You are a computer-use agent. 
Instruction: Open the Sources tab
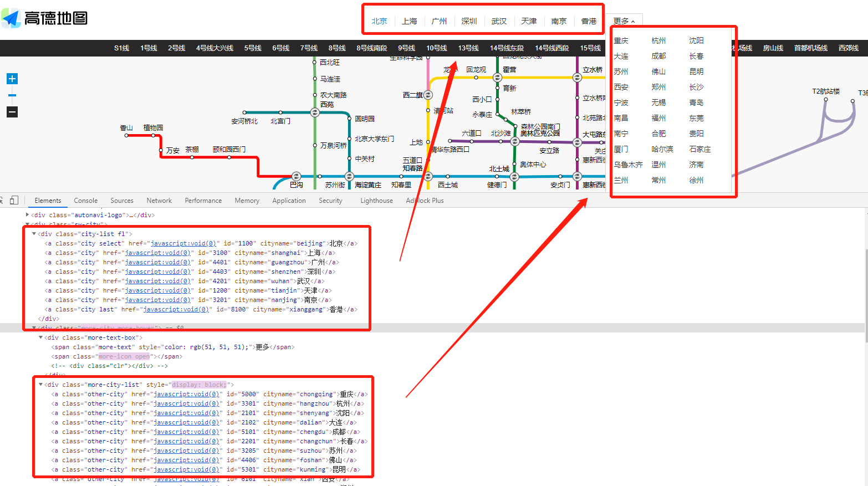pos(122,201)
